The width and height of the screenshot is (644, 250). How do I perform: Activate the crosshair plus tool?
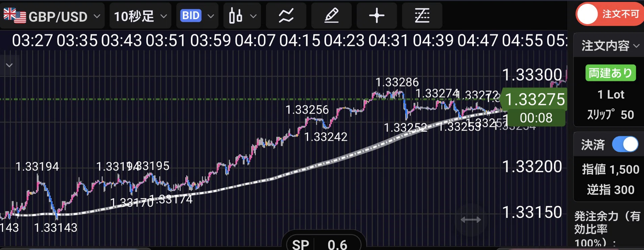[377, 16]
